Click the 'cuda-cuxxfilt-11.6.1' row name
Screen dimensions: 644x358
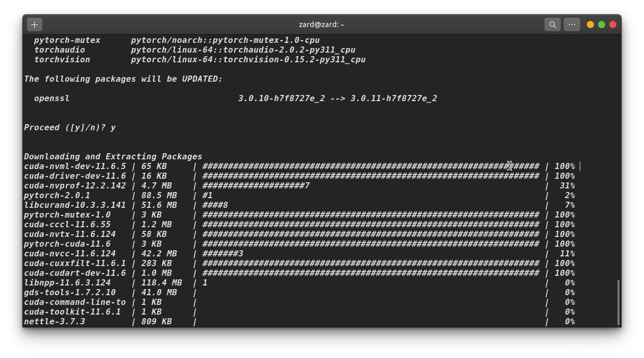75,264
